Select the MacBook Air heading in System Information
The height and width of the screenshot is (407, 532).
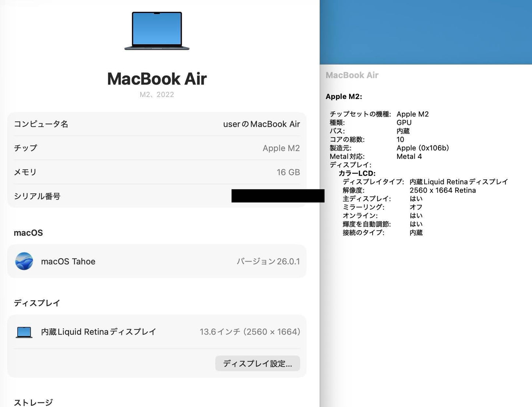click(x=352, y=75)
